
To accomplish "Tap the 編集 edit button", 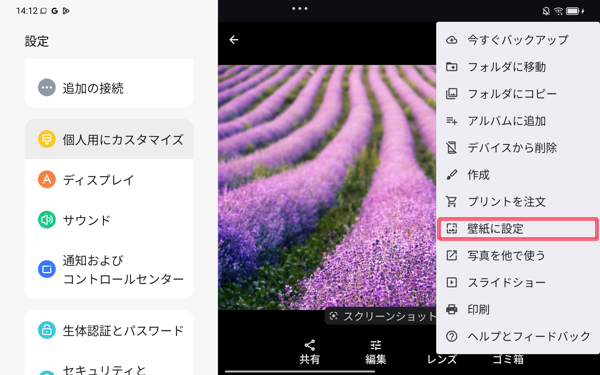I will coord(376,352).
